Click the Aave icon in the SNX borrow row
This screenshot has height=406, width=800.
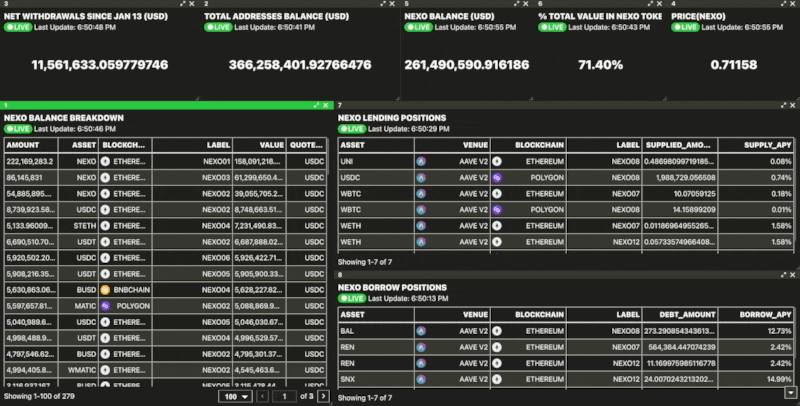coord(421,379)
